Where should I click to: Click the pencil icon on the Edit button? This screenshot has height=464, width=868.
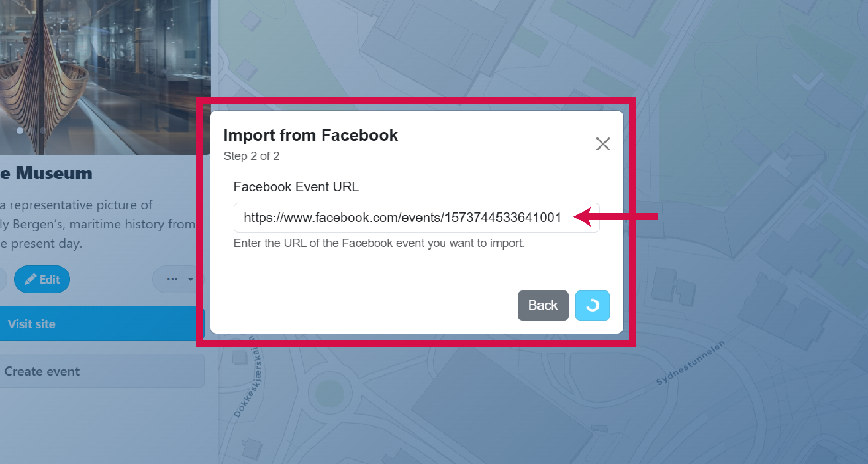[31, 278]
